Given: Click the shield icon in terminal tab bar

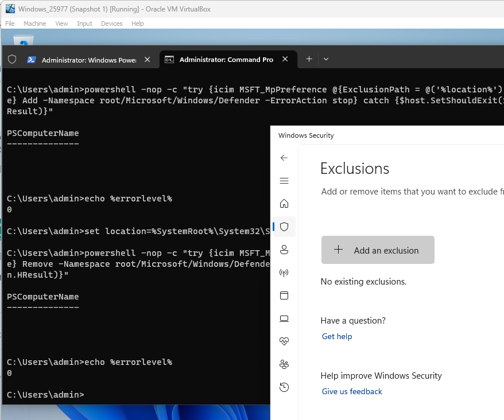Looking at the screenshot, I should tap(12, 60).
